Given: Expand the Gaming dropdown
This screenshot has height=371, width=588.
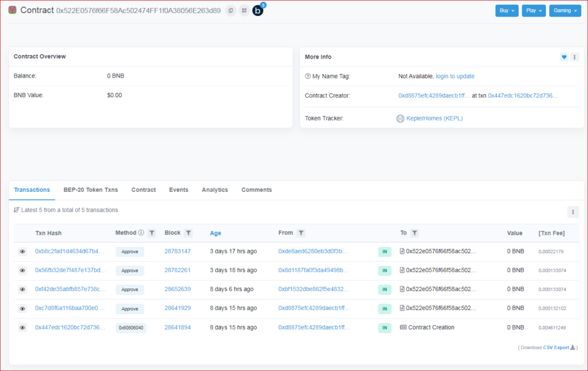Looking at the screenshot, I should click(565, 10).
